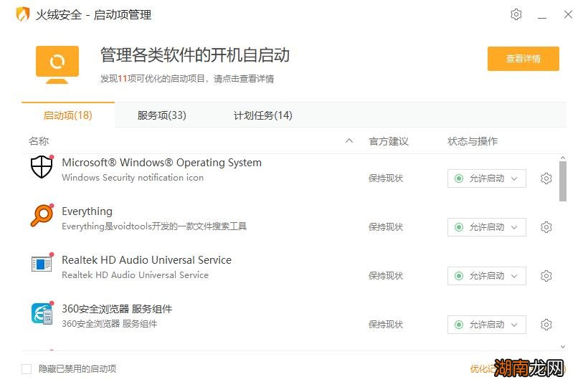
Task: Click the 360 browser service icon
Action: 42,313
